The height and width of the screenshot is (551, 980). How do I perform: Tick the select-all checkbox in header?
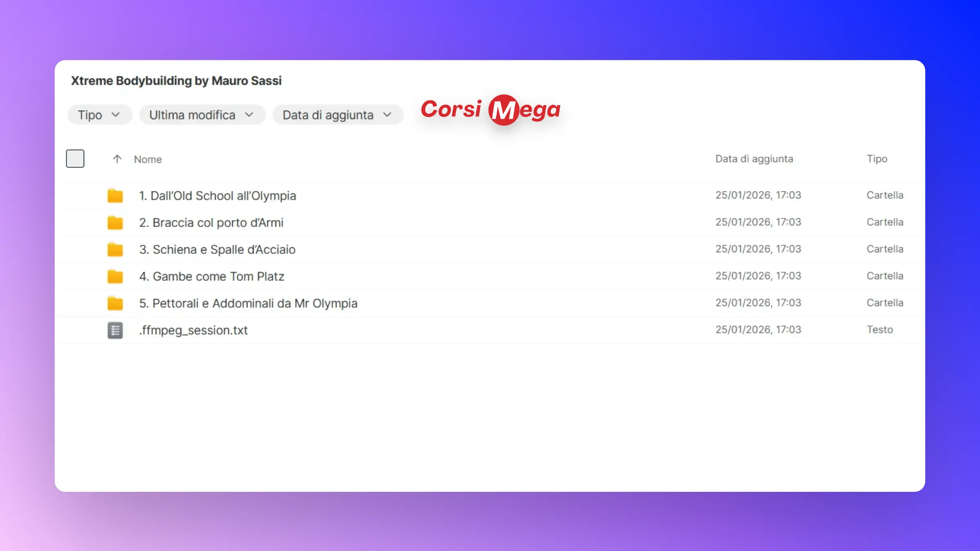click(x=75, y=159)
